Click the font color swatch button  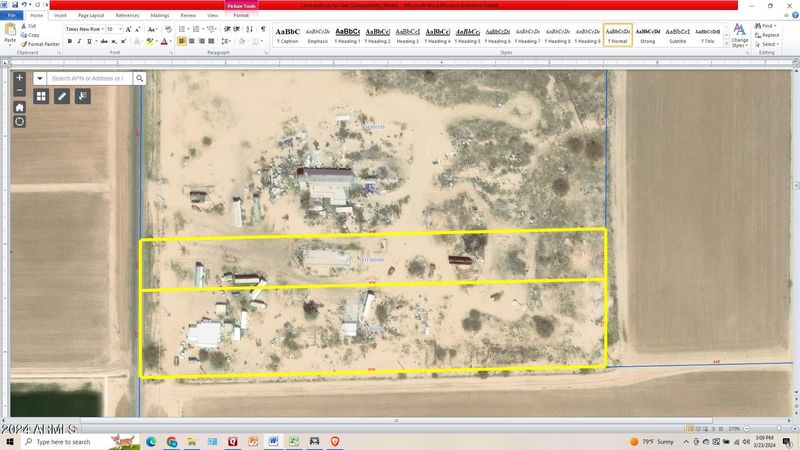click(x=164, y=42)
